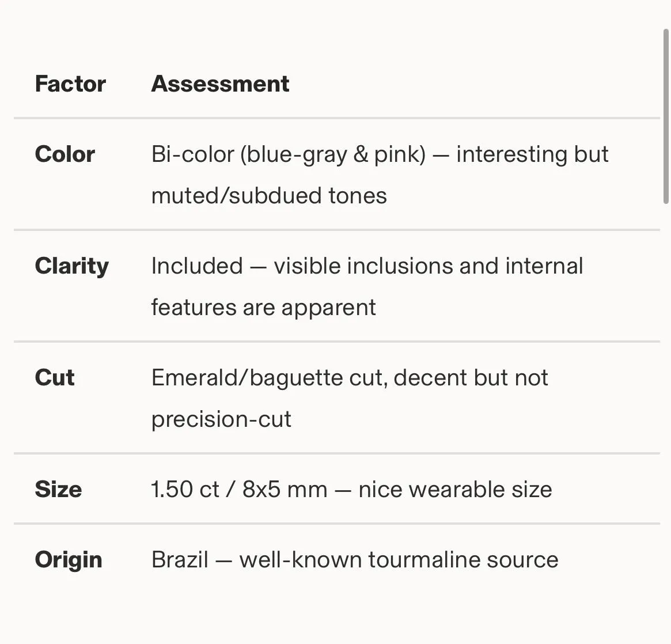Click the 'well-known tourmaline source' phrase

(x=399, y=559)
